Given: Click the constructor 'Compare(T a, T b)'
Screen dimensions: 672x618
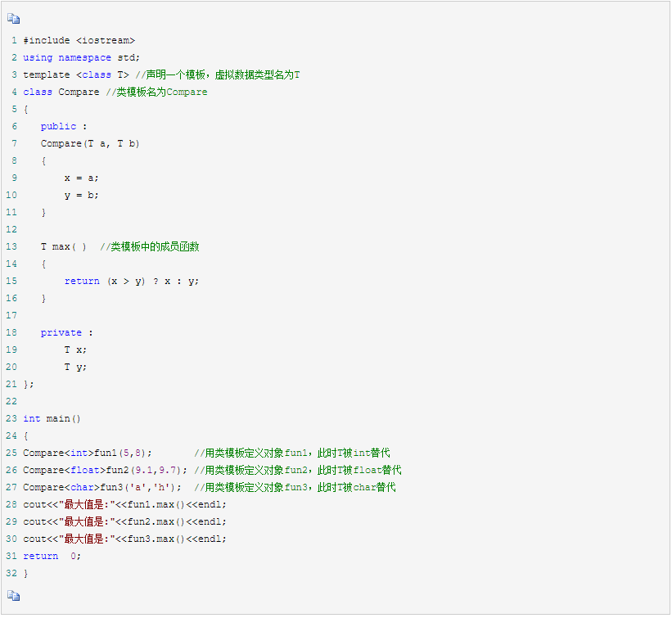Looking at the screenshot, I should pyautogui.click(x=90, y=143).
